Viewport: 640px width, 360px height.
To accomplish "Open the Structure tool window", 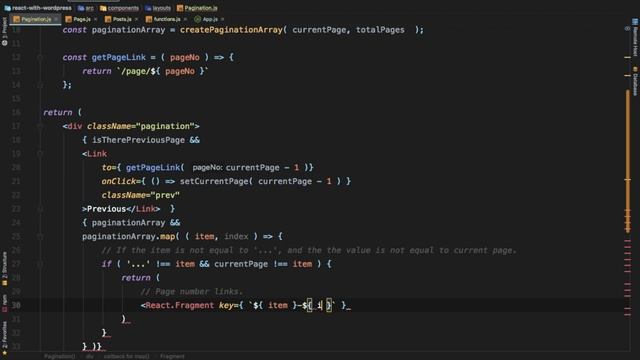I will (x=4, y=269).
